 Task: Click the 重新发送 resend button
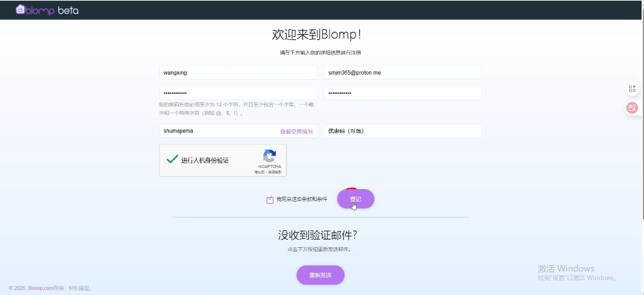[320, 275]
